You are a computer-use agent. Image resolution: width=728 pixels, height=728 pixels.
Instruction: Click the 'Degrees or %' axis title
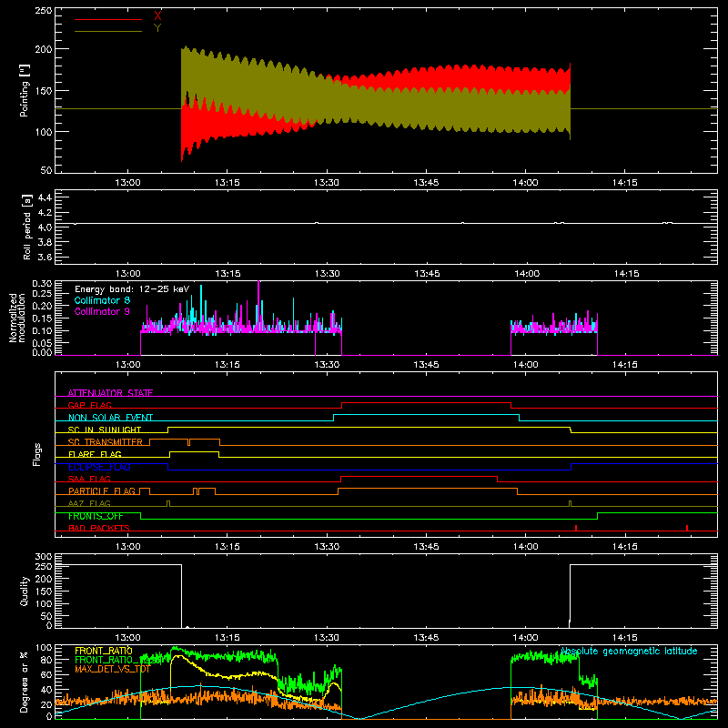(25, 682)
